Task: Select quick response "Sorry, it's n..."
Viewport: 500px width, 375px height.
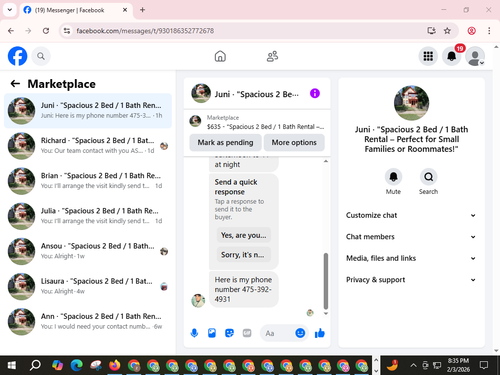Action: point(243,255)
